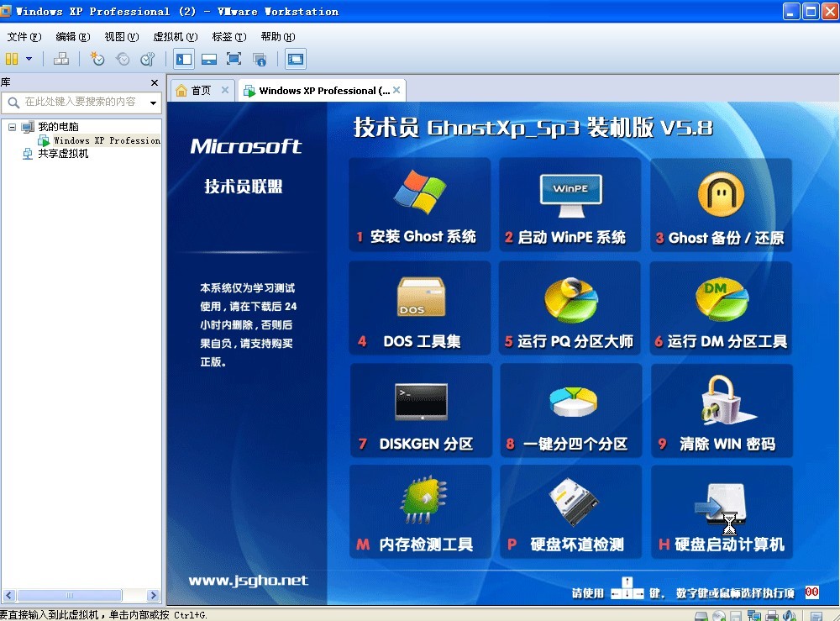Open the snapshot manager wrench-clock icon
This screenshot has height=621, width=840.
pos(148,59)
